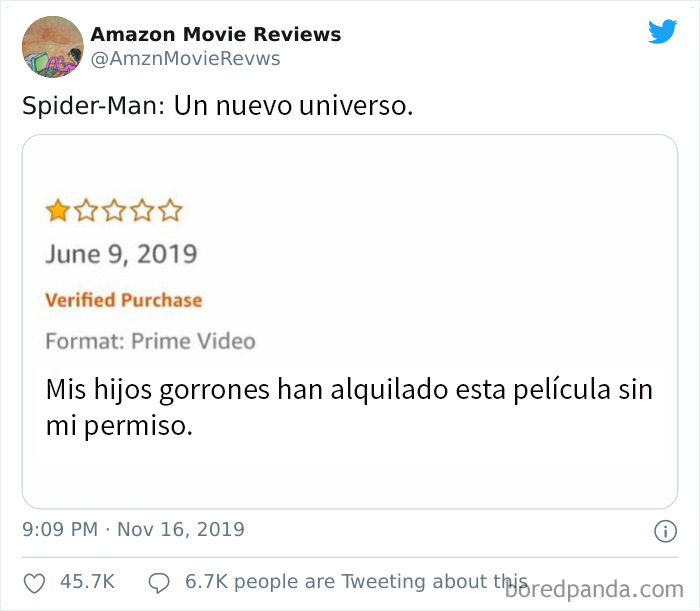Click the fifth empty review star

point(171,210)
